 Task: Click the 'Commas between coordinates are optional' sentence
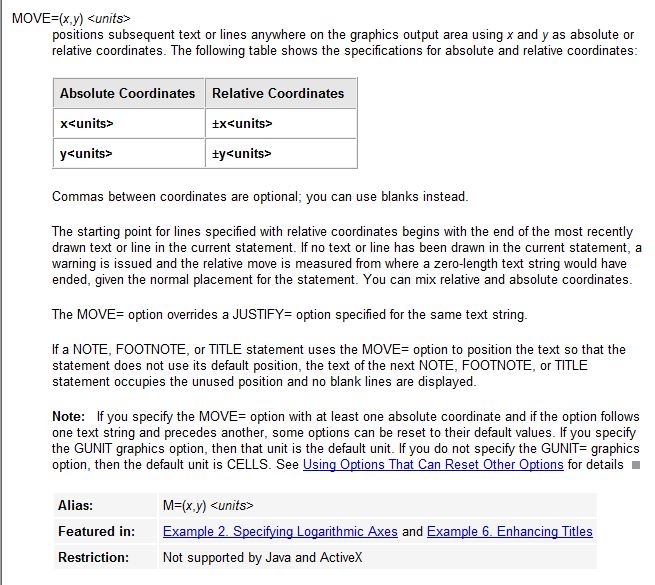pos(260,197)
